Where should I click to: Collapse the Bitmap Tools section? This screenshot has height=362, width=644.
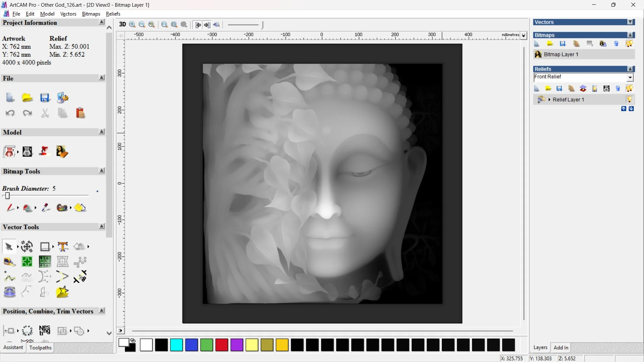pyautogui.click(x=102, y=171)
